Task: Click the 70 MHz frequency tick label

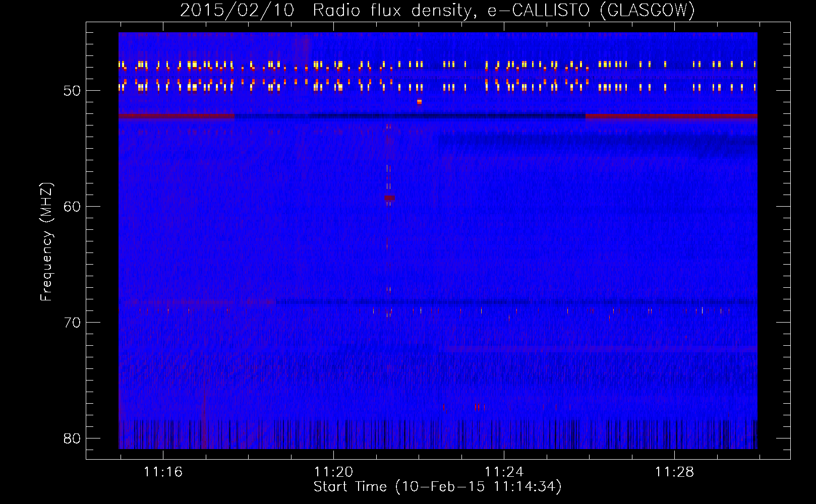Action: click(72, 323)
